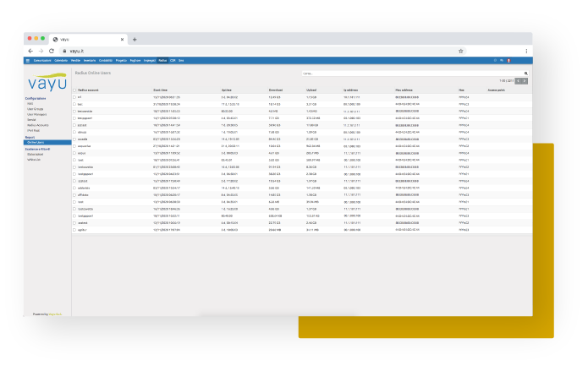This screenshot has width=588, height=371.
Task: Sort by the Mac address column
Action: [404, 90]
